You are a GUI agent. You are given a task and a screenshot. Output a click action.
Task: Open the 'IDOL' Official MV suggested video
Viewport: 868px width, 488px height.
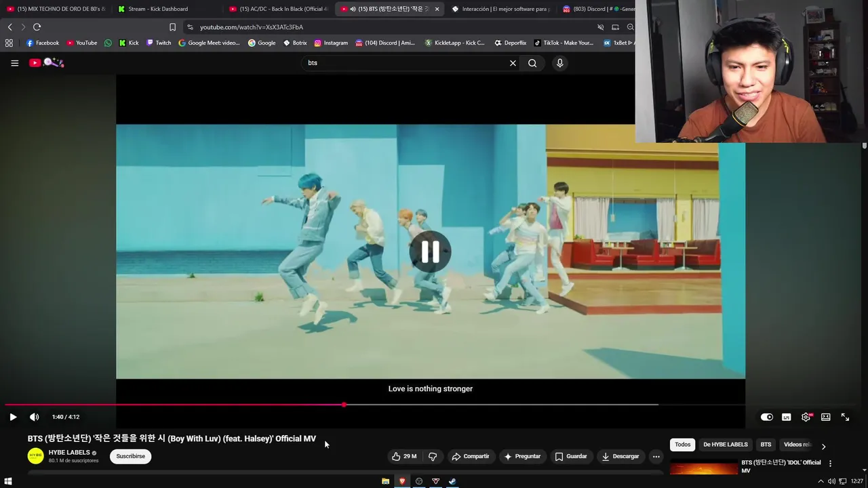pos(781,466)
